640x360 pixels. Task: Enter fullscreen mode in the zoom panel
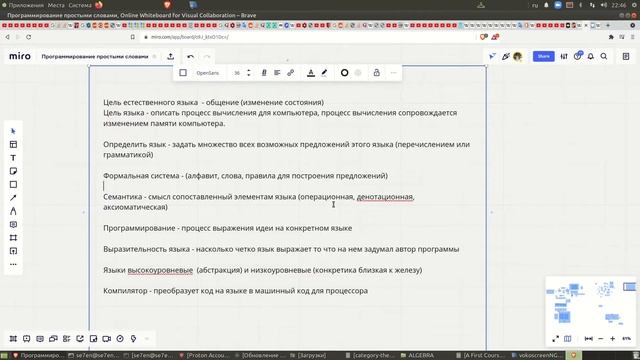click(556, 339)
